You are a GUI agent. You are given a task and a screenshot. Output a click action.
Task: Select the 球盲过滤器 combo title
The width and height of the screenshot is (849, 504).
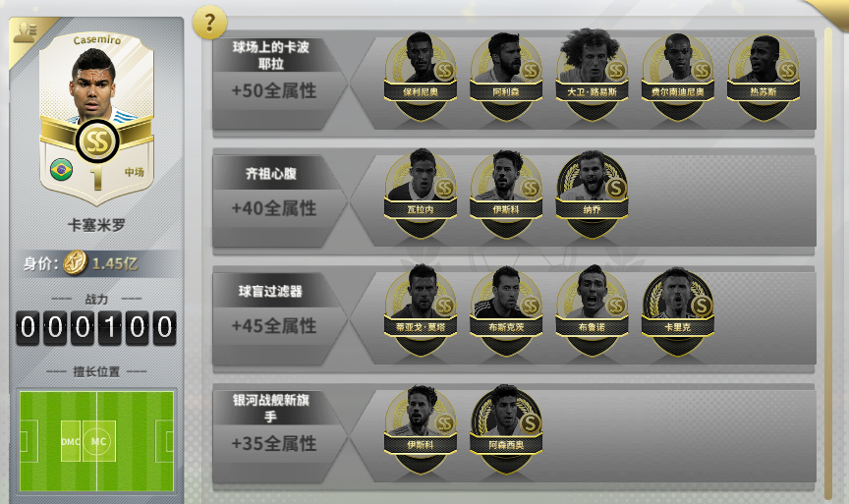[271, 291]
